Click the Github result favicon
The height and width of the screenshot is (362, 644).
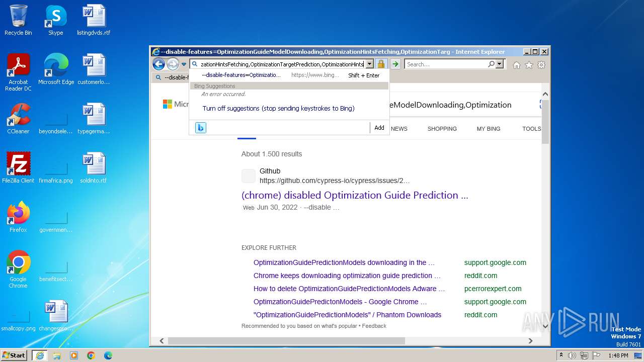[249, 176]
